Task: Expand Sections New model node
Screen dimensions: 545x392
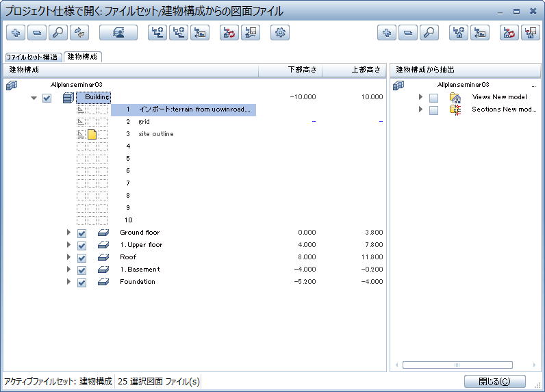Action: coord(420,109)
